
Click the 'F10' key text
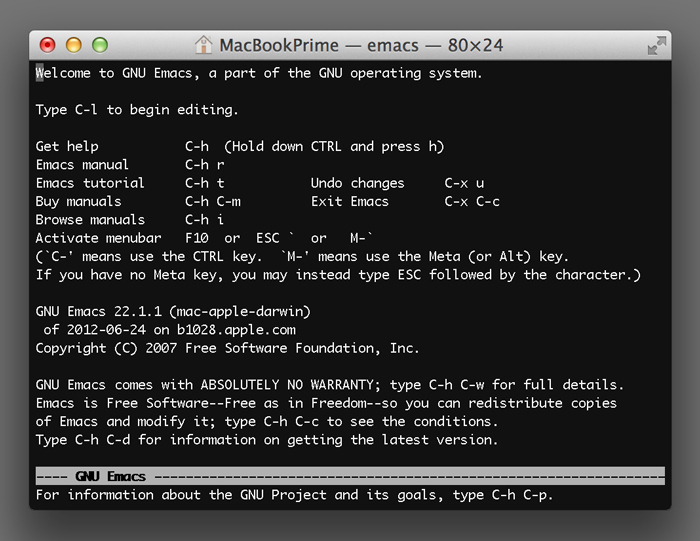tap(196, 238)
